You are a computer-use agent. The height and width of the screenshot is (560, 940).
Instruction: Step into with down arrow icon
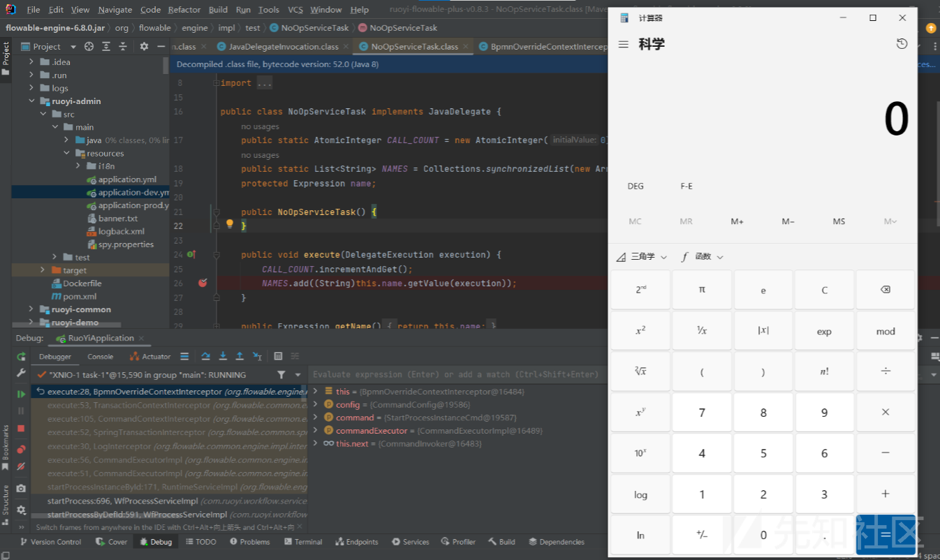[223, 356]
